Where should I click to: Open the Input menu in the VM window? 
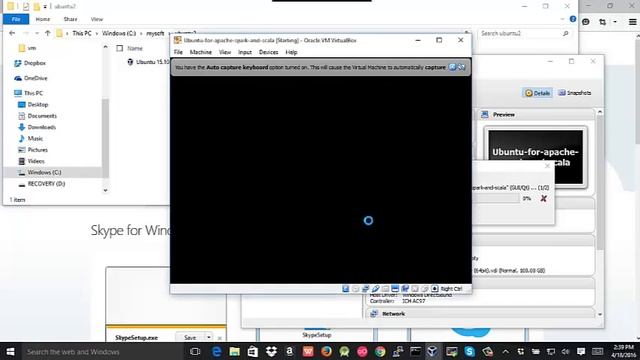[245, 52]
